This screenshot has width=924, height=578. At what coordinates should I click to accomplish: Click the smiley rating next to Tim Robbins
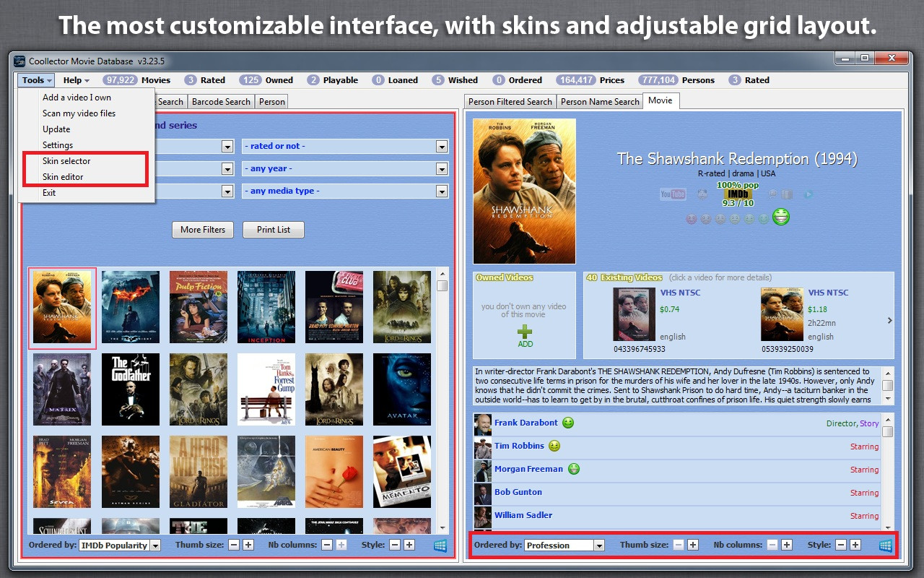coord(554,446)
